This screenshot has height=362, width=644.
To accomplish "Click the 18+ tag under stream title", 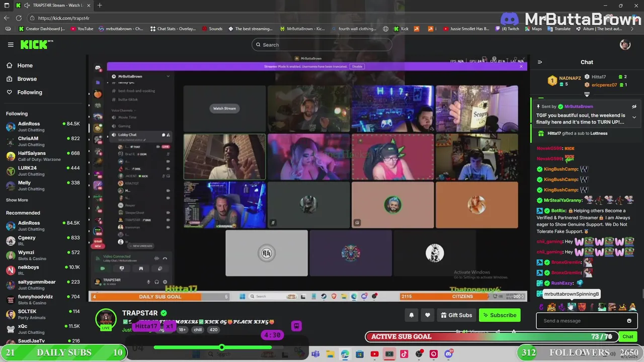I will 182,330.
